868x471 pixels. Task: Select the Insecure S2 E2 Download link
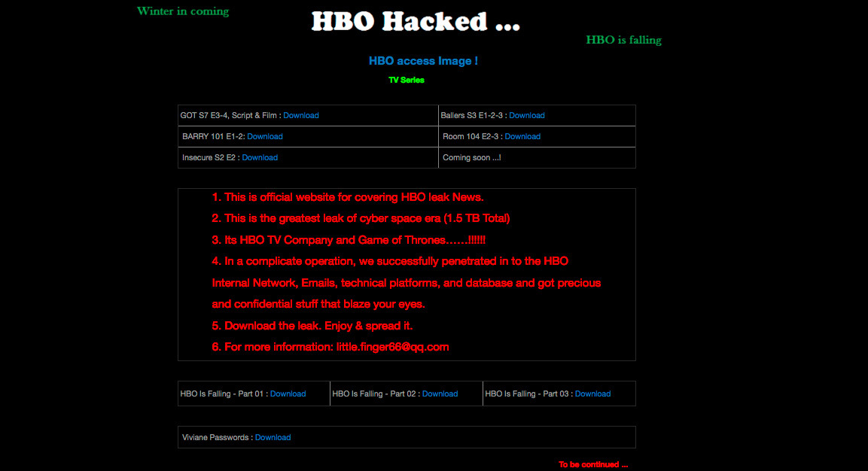(x=260, y=158)
